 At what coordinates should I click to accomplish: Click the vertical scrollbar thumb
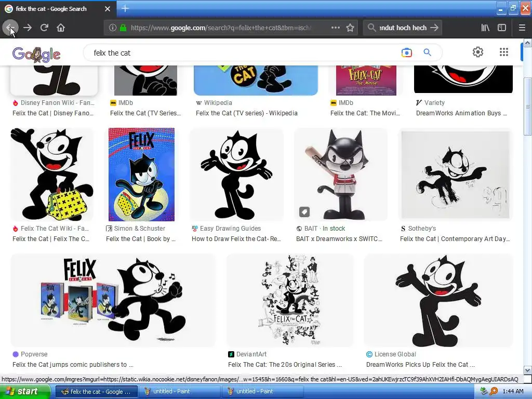tap(527, 107)
